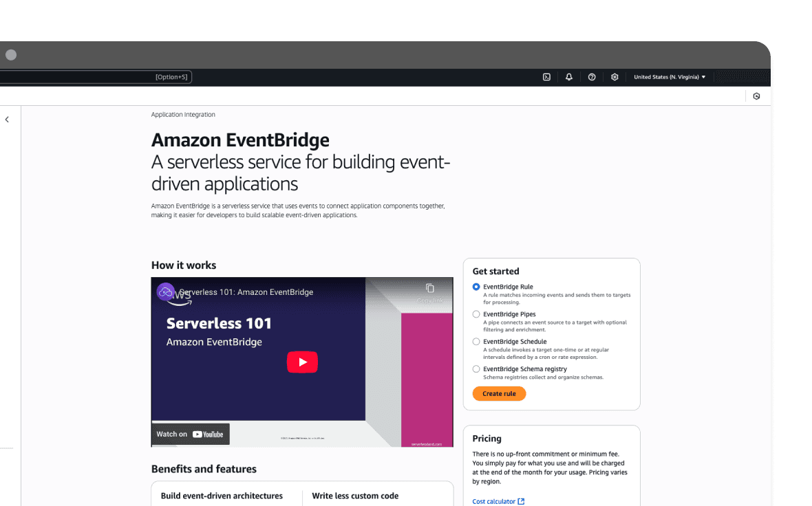Open the United States (N. Virginia) region dropdown
Viewport: 812px width, 506px height.
click(670, 76)
